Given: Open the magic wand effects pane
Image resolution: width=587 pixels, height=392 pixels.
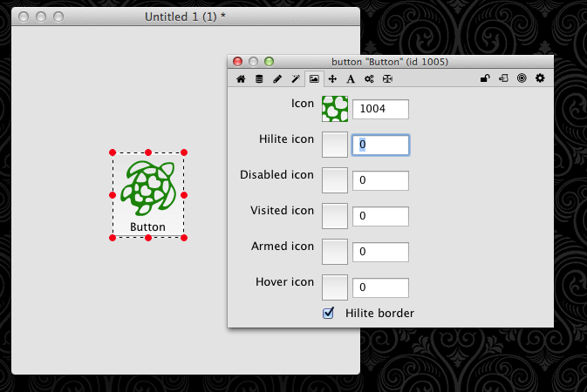Looking at the screenshot, I should point(296,78).
